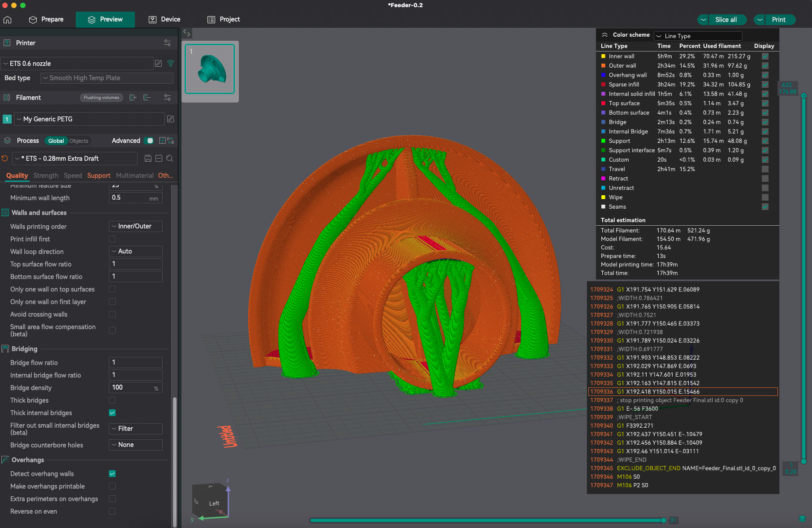This screenshot has width=812, height=528.
Task: Switch to Device tab
Action: click(x=164, y=20)
